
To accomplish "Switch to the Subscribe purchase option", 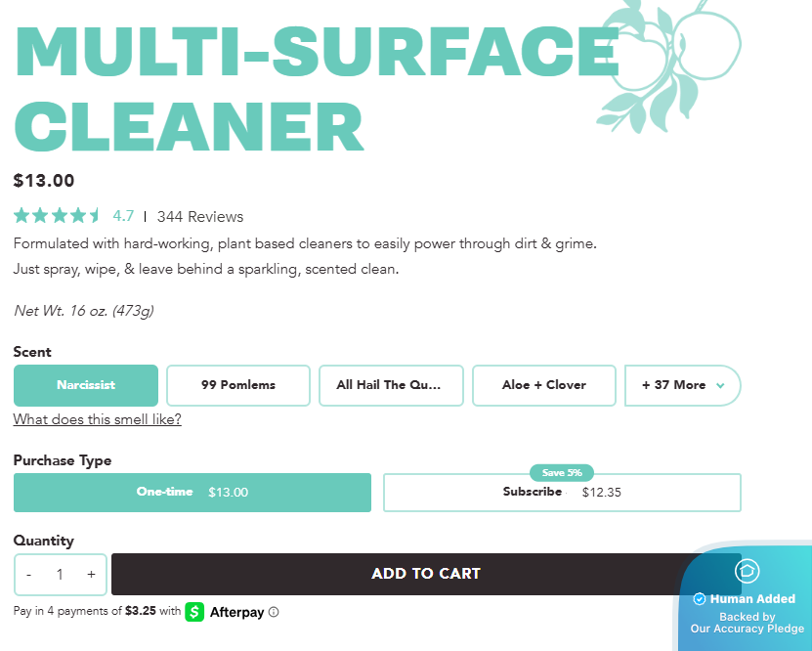I will pos(562,493).
